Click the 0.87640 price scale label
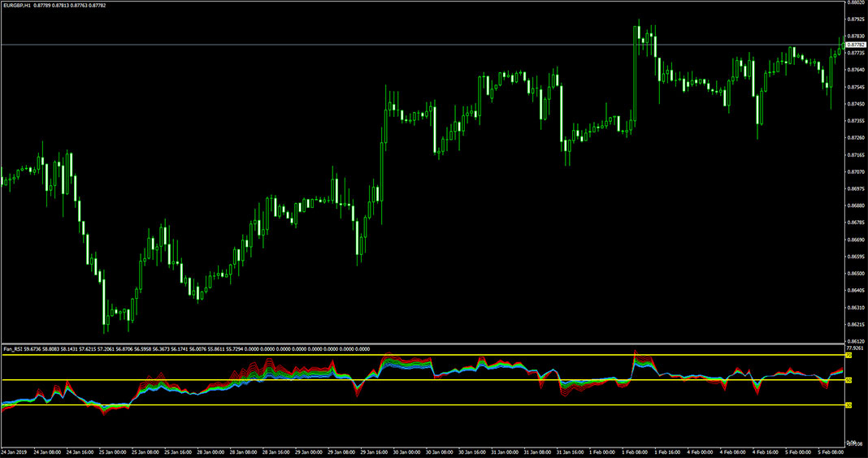Screen dimensions: 868x458 (x=856, y=70)
